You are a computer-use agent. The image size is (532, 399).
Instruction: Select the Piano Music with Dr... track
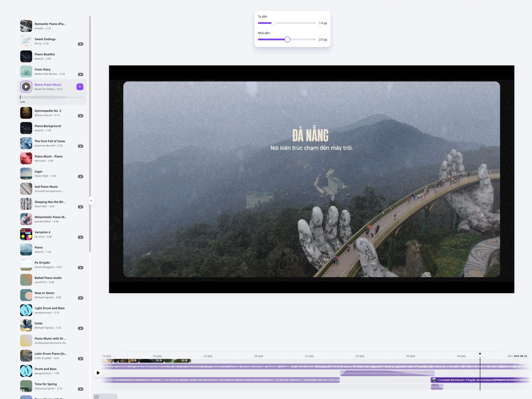pos(52,340)
